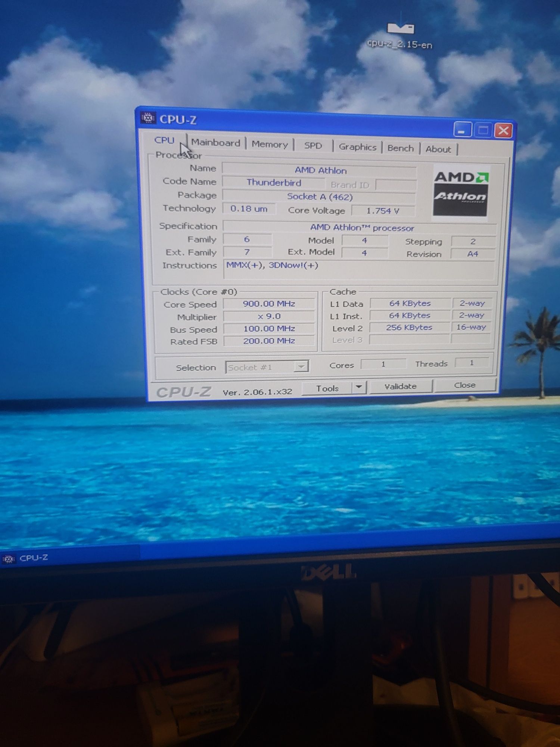Image resolution: width=560 pixels, height=747 pixels.
Task: Click the Code Name field Thunderbird
Action: [274, 183]
